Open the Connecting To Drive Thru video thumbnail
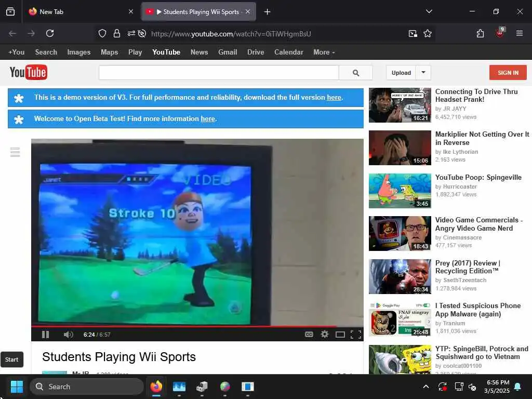This screenshot has width=532, height=399. click(x=400, y=105)
